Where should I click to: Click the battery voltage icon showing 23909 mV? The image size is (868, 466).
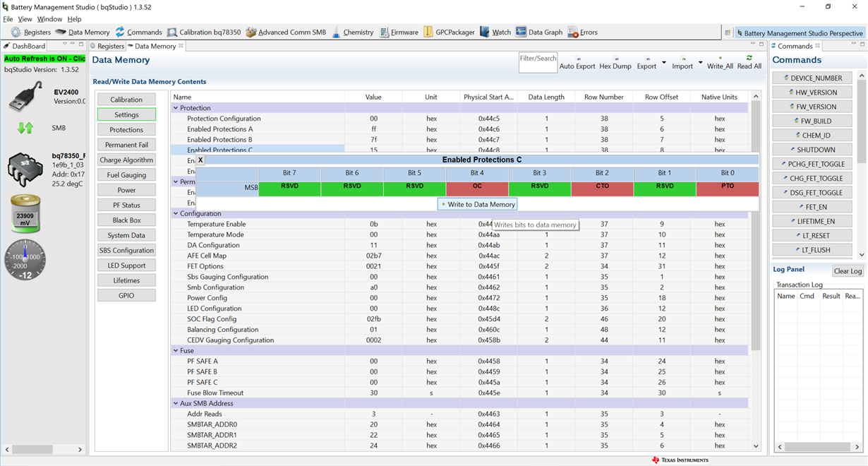coord(25,214)
